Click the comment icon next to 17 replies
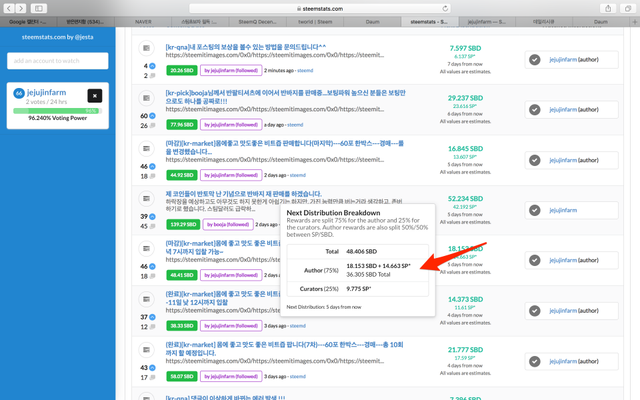 click(x=152, y=378)
